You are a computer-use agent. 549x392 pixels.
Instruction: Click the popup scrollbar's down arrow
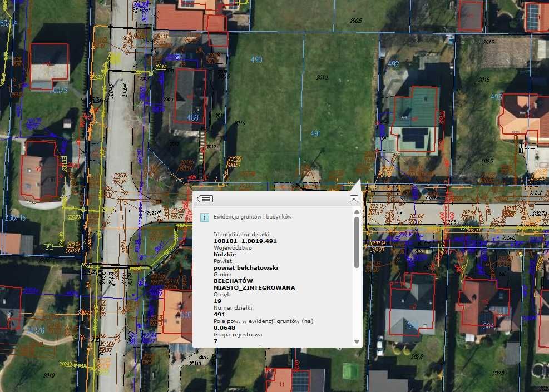pos(357,342)
